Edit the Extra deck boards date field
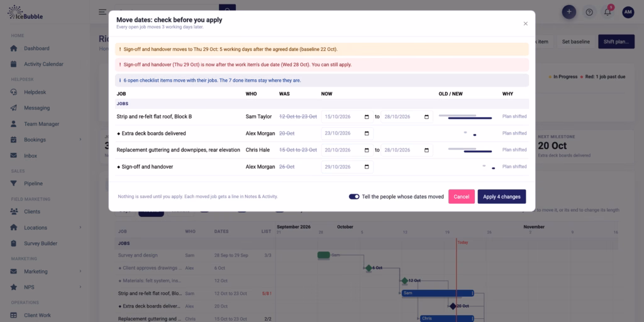This screenshot has height=322, width=644. (347, 133)
